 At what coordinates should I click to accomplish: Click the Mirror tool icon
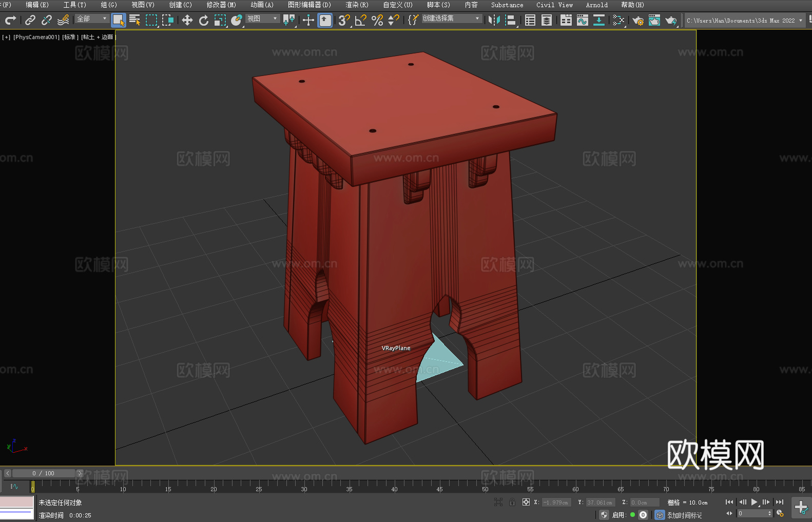494,20
